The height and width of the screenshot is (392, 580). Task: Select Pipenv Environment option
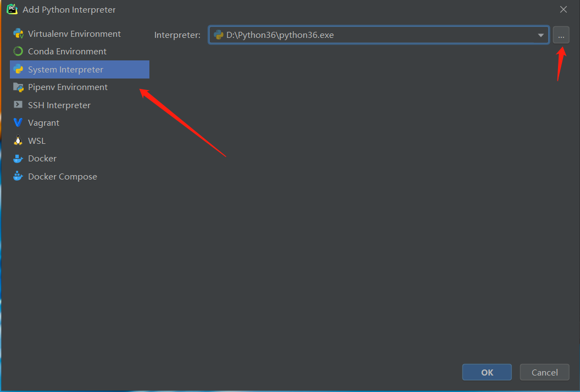coord(80,87)
